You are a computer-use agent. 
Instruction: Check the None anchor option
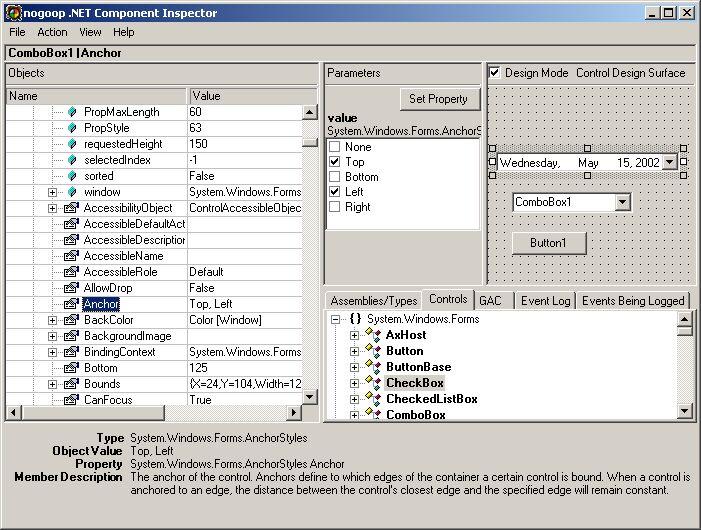click(x=334, y=147)
